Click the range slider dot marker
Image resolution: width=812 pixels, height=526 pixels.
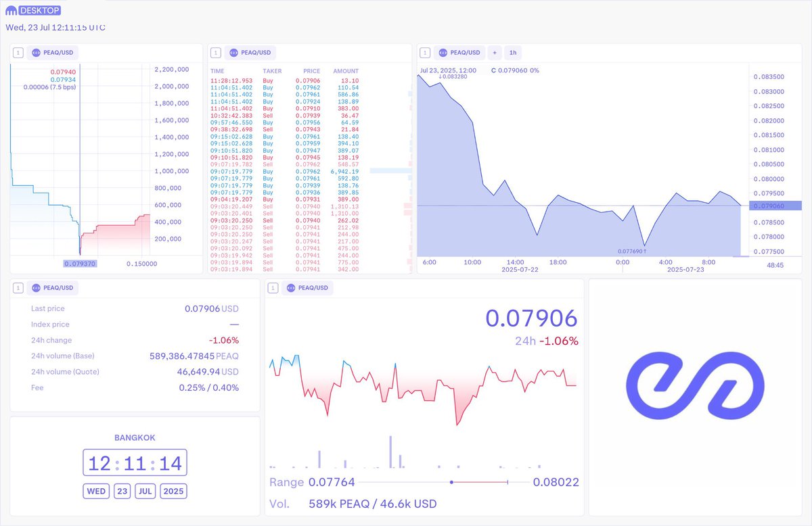pos(451,482)
